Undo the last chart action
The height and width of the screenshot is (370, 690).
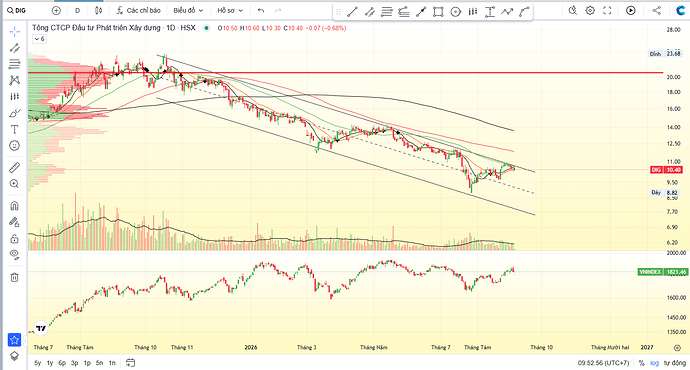click(261, 10)
